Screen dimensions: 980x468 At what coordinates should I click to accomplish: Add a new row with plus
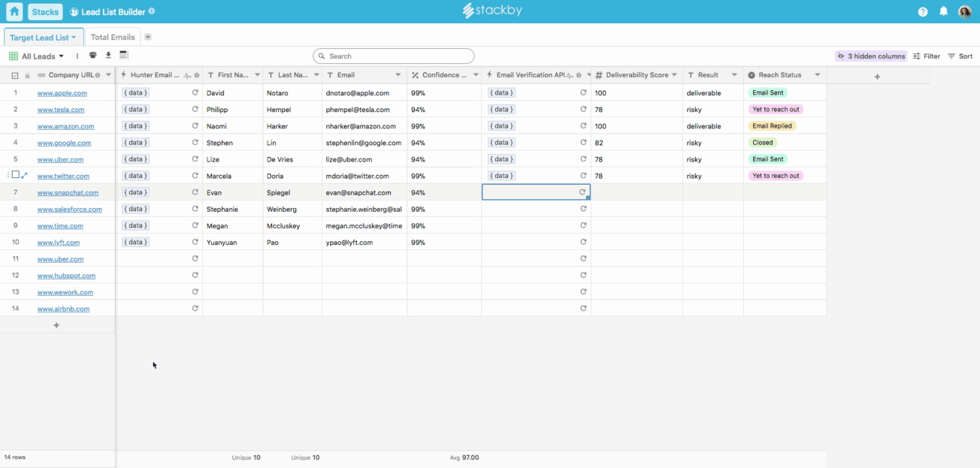coord(56,325)
